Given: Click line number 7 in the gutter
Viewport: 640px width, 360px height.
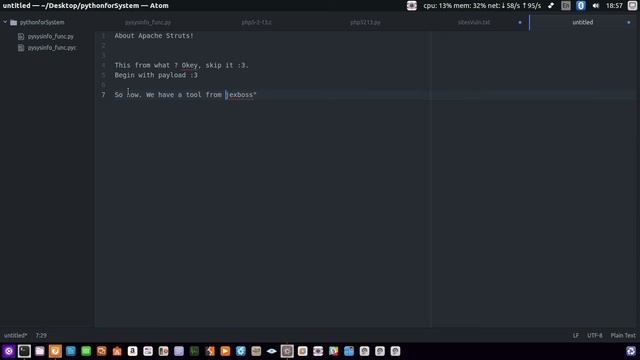Looking at the screenshot, I should (103, 95).
